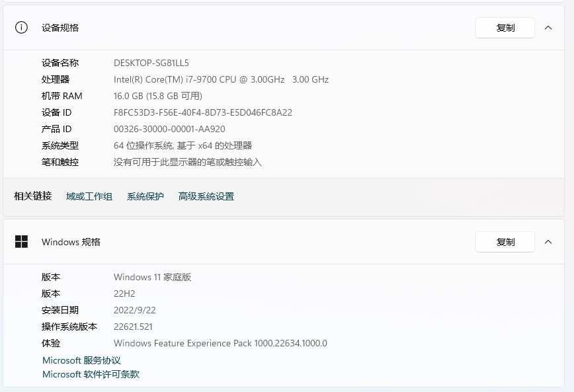Open the 高级系统设置 link
Image resolution: width=574 pixels, height=392 pixels.
click(206, 196)
